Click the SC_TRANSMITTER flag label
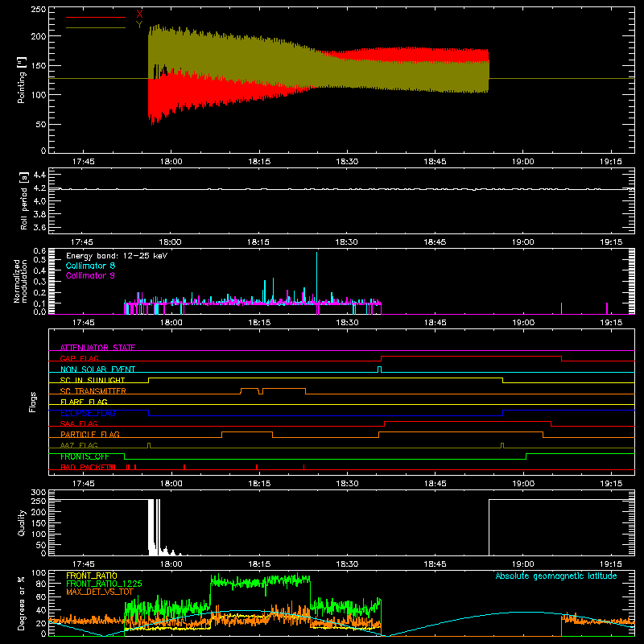Screen dimensions: 644x644 (x=93, y=391)
